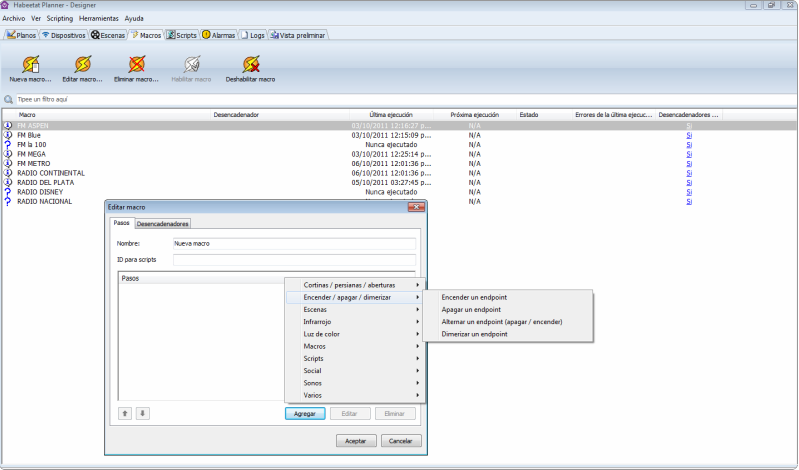Viewport: 799px width, 470px height.
Task: Click the question mark icon beside RADIO NACIONAL
Action: [8, 201]
